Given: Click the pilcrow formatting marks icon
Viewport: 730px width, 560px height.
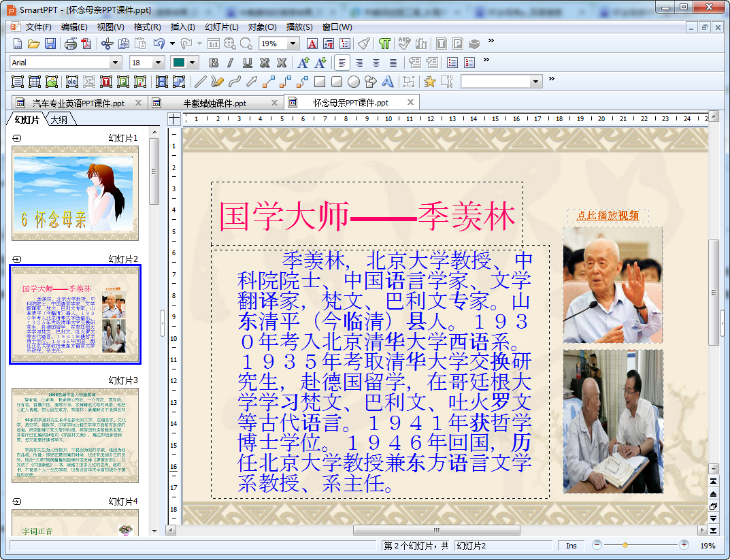Looking at the screenshot, I should point(384,44).
